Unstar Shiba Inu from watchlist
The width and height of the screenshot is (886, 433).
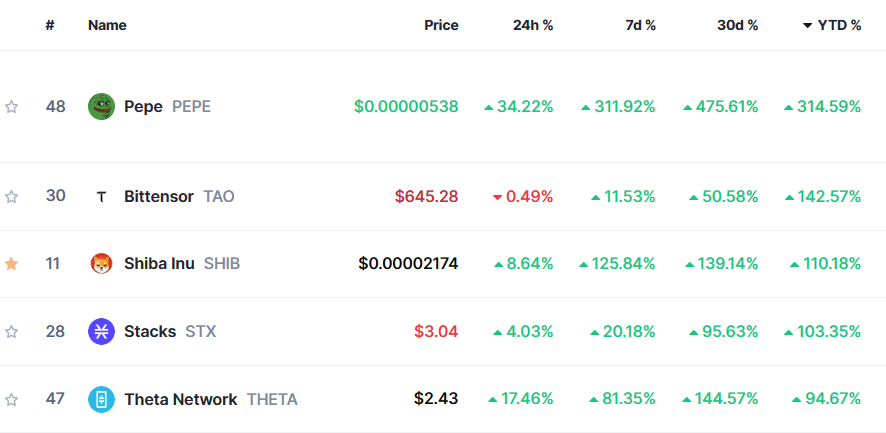(12, 264)
